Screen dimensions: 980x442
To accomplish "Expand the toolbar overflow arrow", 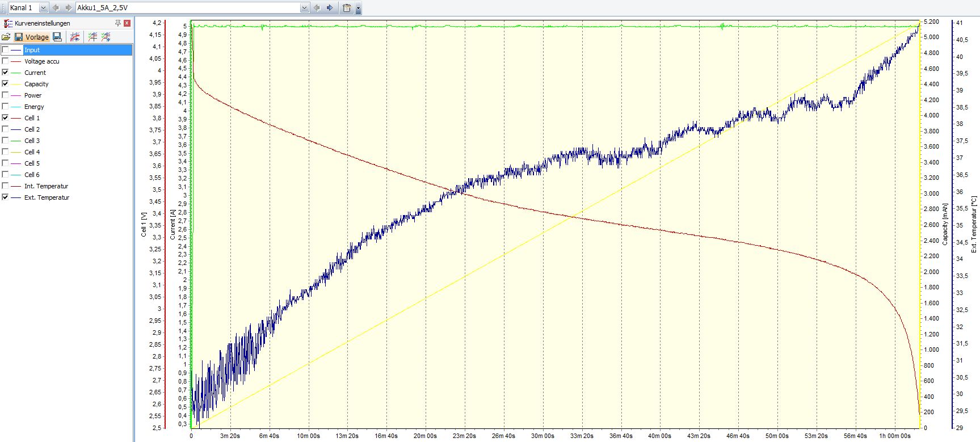I will [x=358, y=9].
